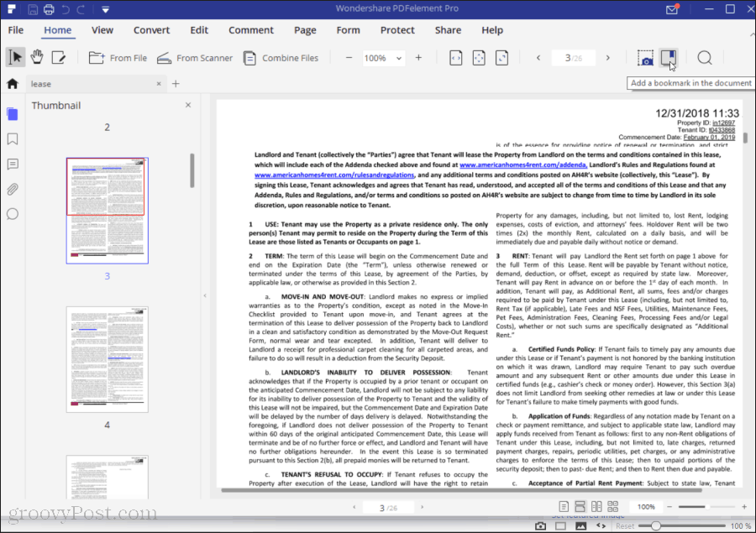Fit the page to window width
Viewport: 756px width, 533px height.
[x=454, y=57]
